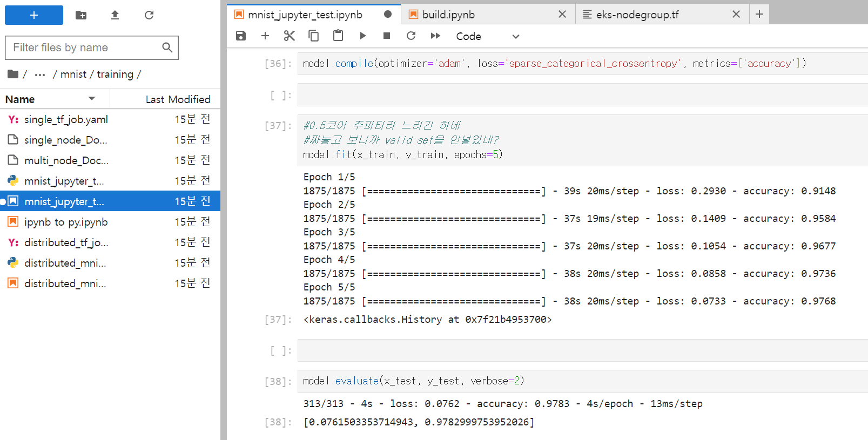The height and width of the screenshot is (440, 868).
Task: Click empty cell above model.evaluate
Action: (x=582, y=350)
